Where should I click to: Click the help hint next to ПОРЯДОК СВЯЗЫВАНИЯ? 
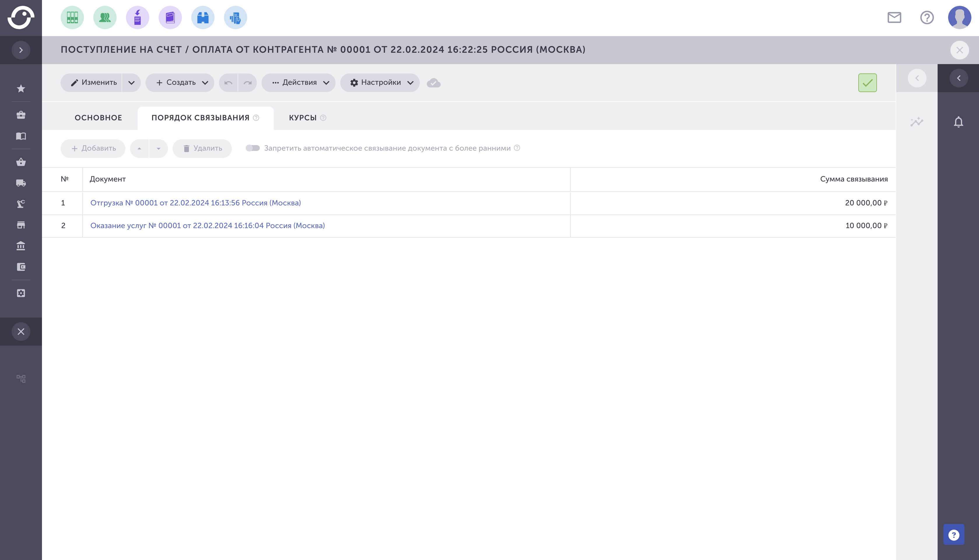(x=256, y=118)
